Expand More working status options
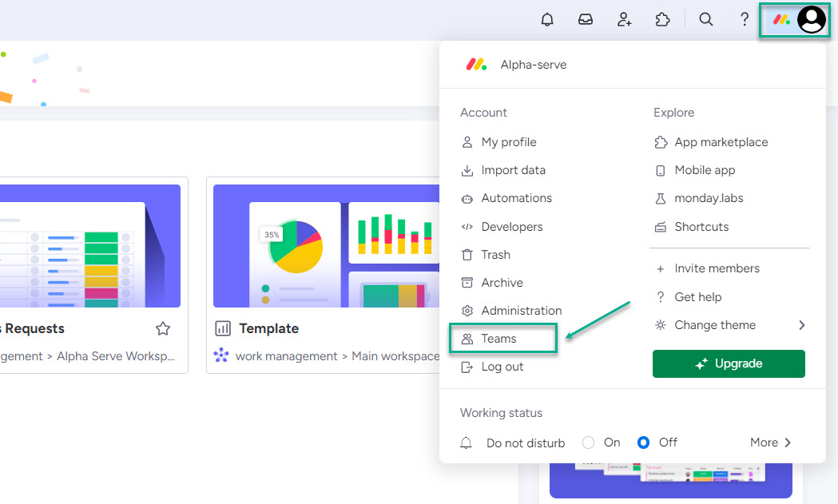This screenshot has width=838, height=504. pos(770,442)
